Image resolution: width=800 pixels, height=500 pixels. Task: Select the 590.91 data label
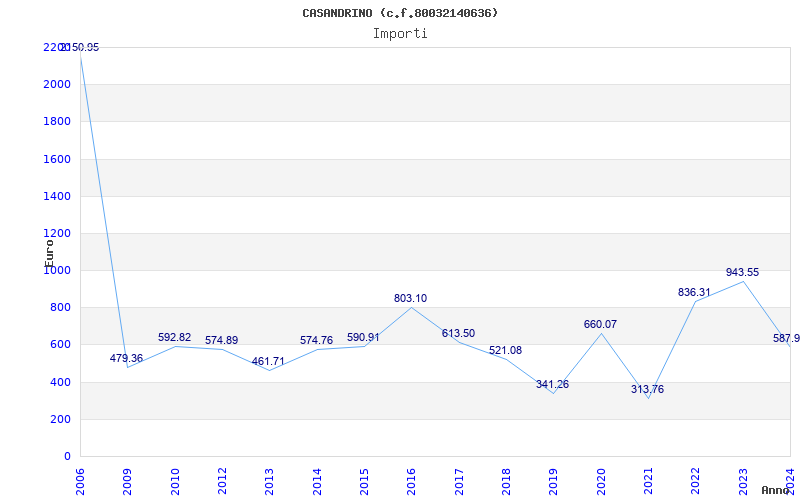pos(363,337)
